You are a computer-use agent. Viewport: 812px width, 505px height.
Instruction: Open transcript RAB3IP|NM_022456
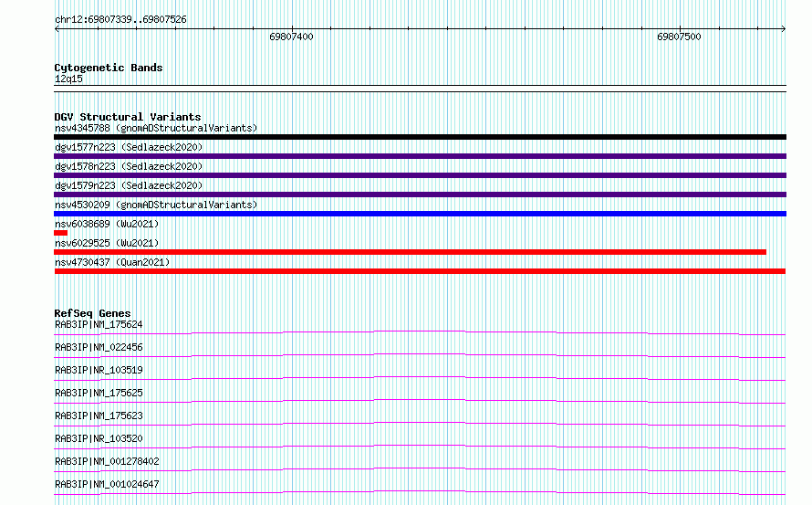[x=99, y=347]
